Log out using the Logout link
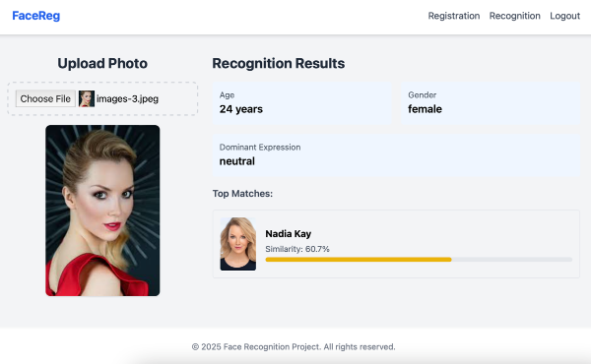This screenshot has height=364, width=591. 564,16
